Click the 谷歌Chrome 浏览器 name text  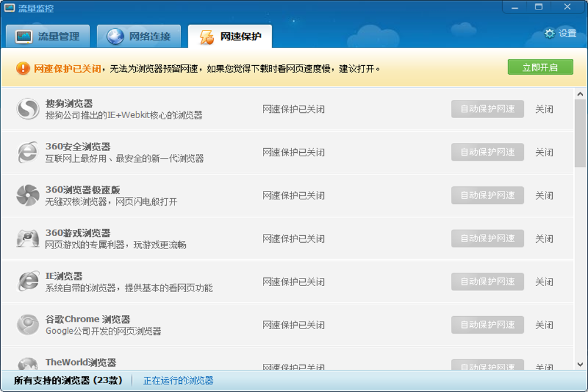(x=88, y=319)
